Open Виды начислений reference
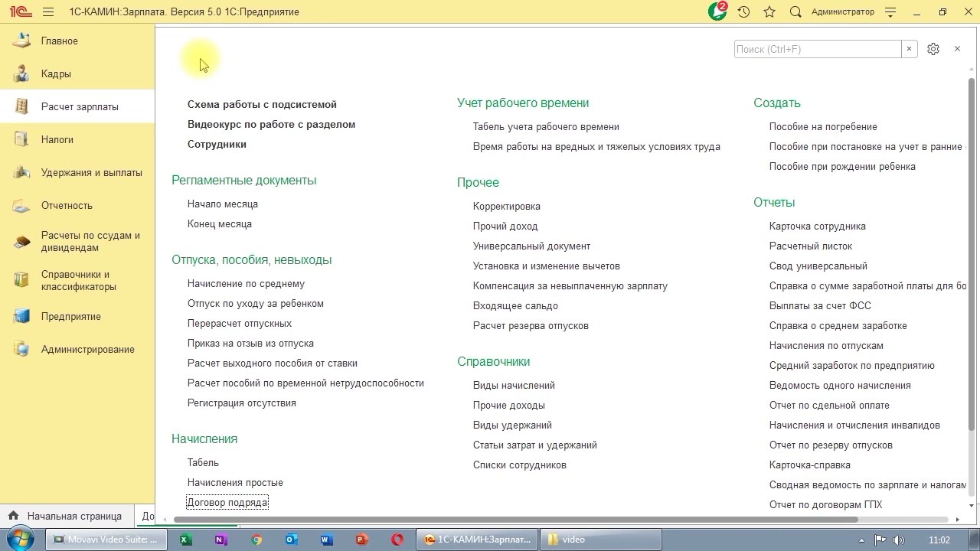Screen dimensions: 980x551 [514, 385]
